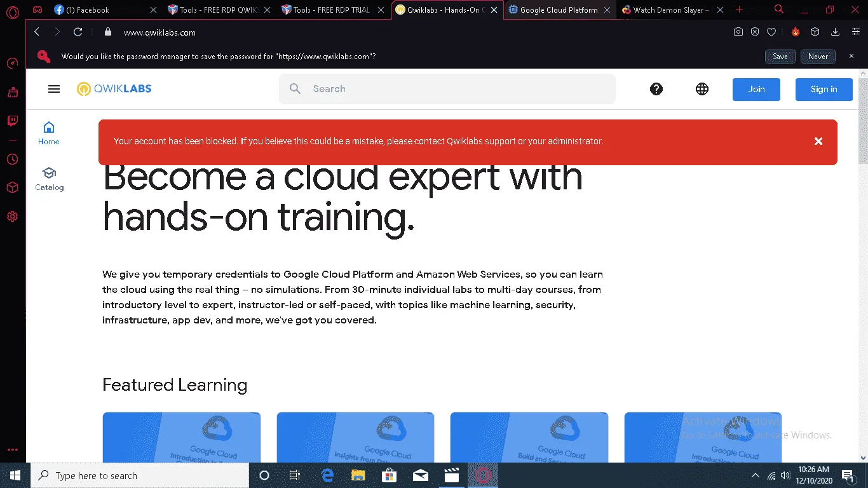Open Cortana circle on taskbar
The width and height of the screenshot is (868, 488).
point(265,475)
